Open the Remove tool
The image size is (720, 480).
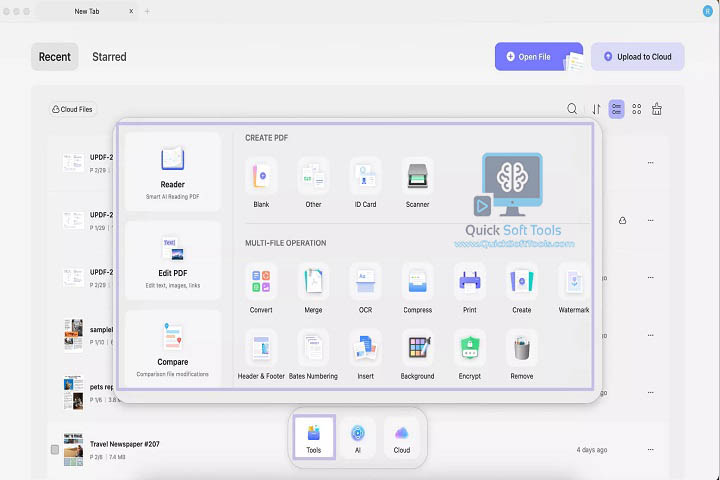click(x=522, y=355)
